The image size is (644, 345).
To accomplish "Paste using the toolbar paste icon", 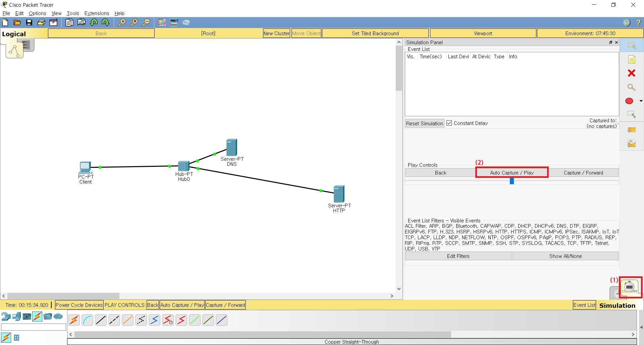I will [82, 22].
